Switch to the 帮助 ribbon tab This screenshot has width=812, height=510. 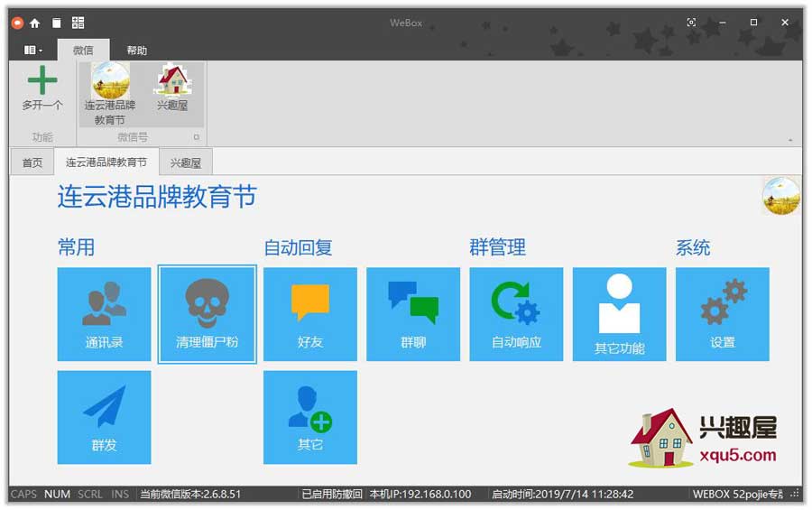tap(137, 51)
